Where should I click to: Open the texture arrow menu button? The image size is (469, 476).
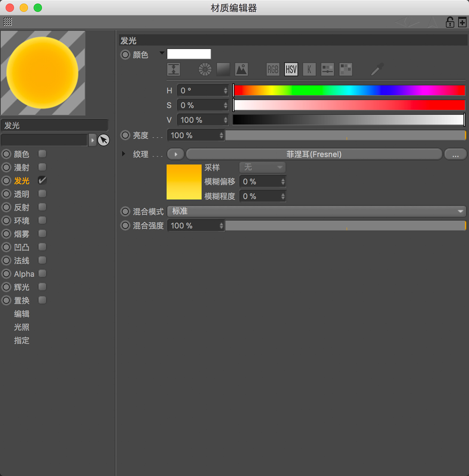click(x=176, y=154)
